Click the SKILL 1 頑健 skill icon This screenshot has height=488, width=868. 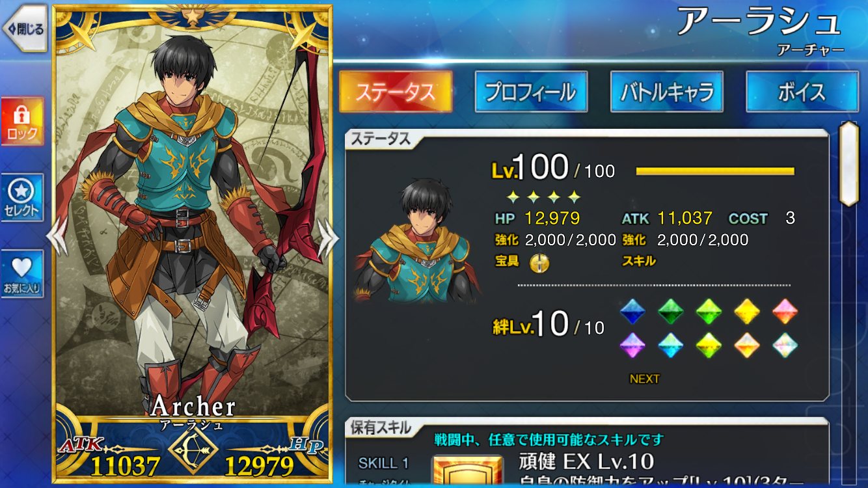coord(467,471)
